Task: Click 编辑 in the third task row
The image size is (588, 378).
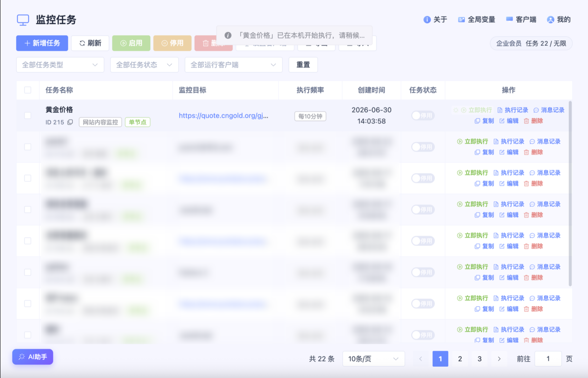Action: point(509,184)
